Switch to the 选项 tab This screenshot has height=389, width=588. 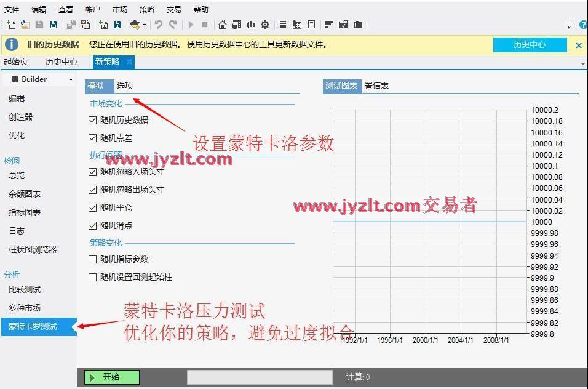125,86
